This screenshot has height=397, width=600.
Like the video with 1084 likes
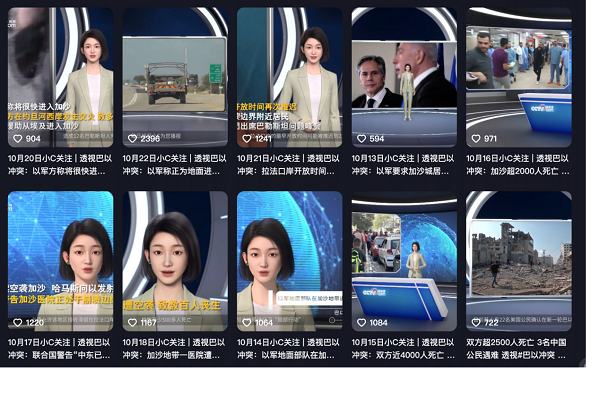coord(361,323)
